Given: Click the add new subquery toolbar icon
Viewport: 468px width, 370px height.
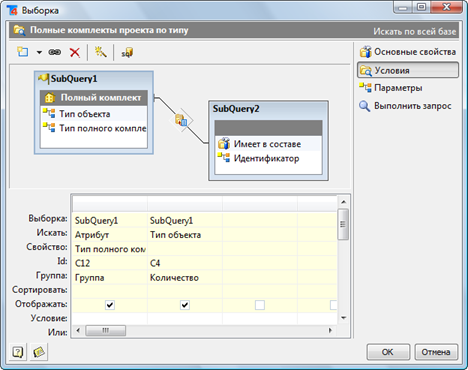Looking at the screenshot, I should [x=23, y=52].
